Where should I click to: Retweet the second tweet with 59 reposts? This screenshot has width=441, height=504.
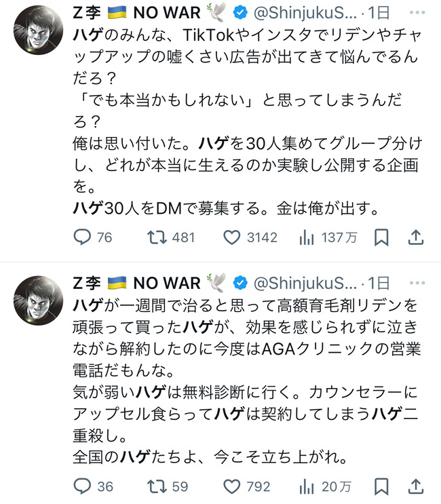[168, 486]
